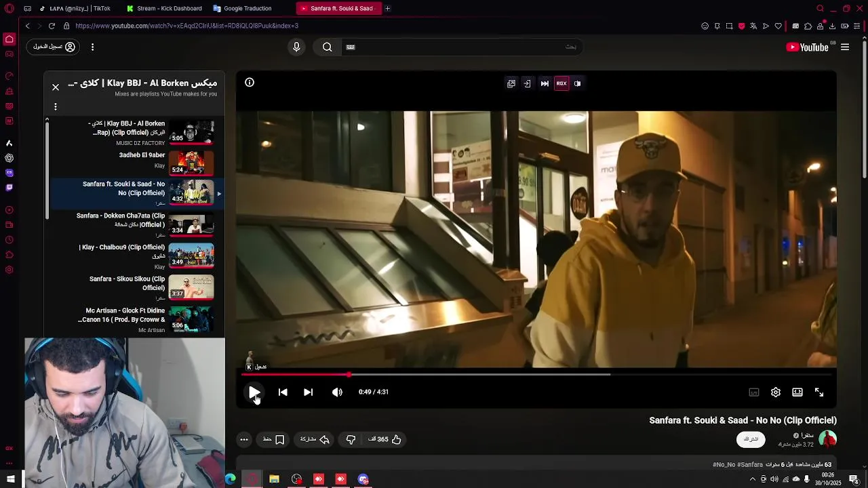Image resolution: width=868 pixels, height=488 pixels.
Task: Open the ad blocker shield icon
Action: point(741,26)
